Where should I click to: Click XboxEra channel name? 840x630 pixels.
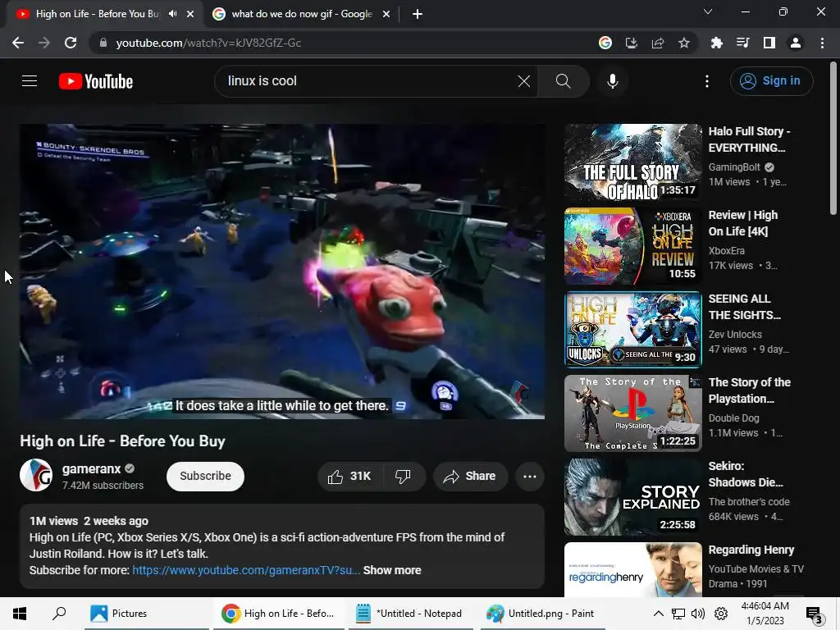(x=727, y=251)
